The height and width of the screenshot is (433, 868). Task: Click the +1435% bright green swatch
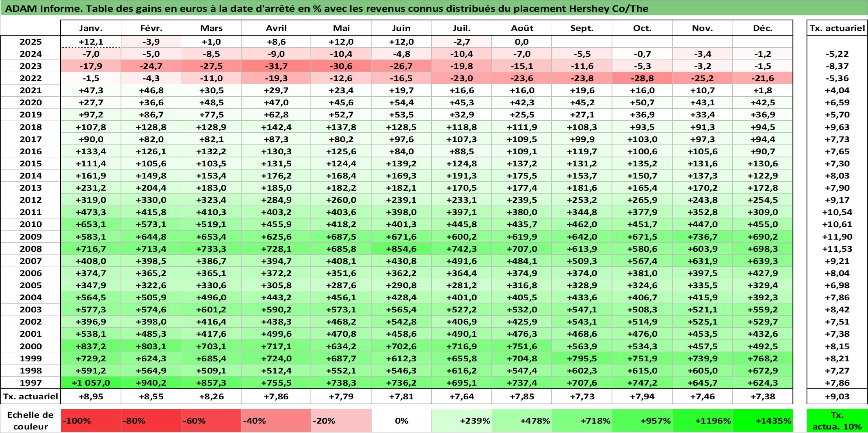click(763, 421)
